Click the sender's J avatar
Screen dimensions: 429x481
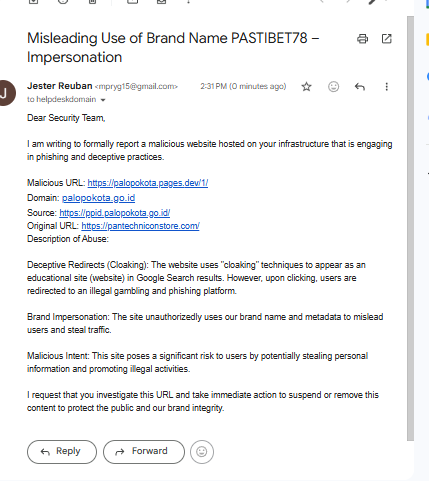tap(6, 93)
